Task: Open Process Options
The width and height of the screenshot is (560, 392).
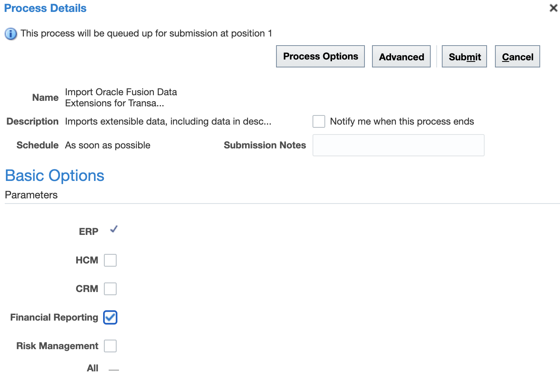Action: coord(320,56)
